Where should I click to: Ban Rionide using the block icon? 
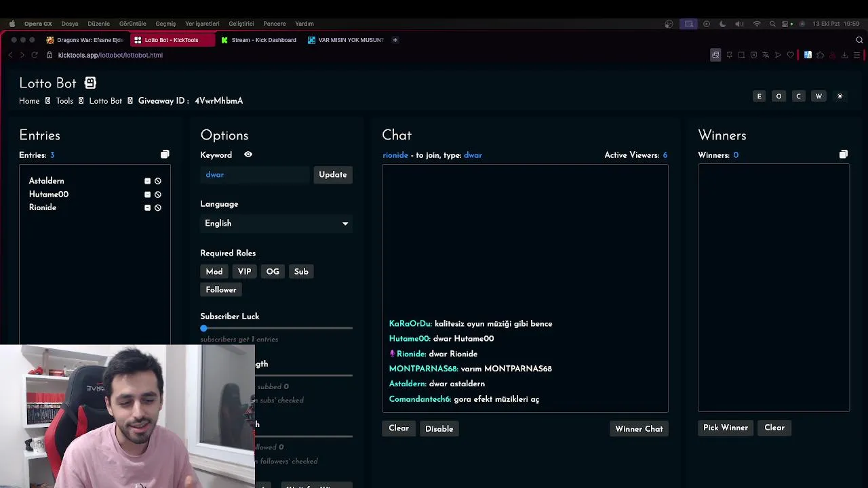pyautogui.click(x=158, y=207)
